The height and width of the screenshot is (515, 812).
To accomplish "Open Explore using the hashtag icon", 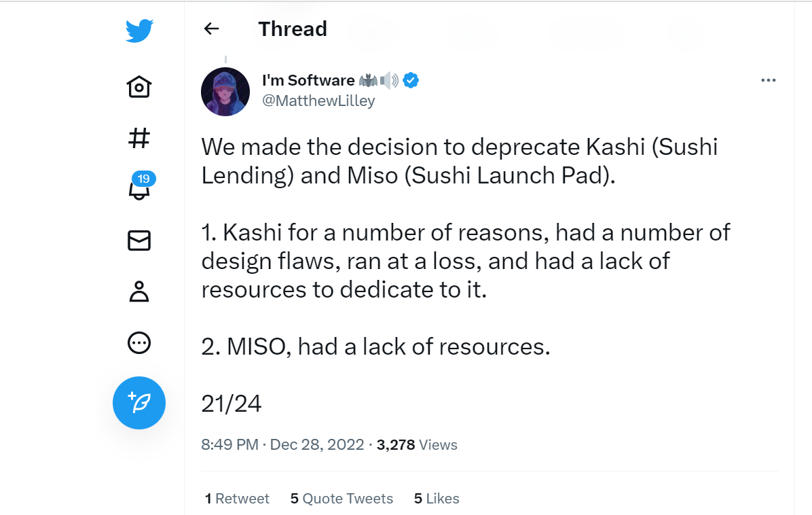I will pyautogui.click(x=139, y=139).
